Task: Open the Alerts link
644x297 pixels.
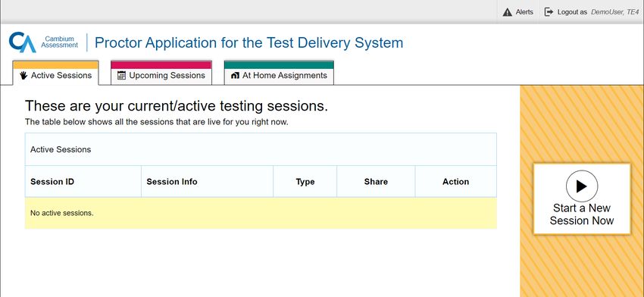Action: click(x=518, y=12)
